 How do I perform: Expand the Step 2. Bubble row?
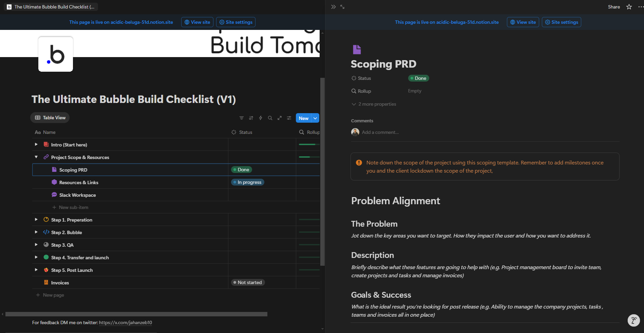pyautogui.click(x=36, y=232)
